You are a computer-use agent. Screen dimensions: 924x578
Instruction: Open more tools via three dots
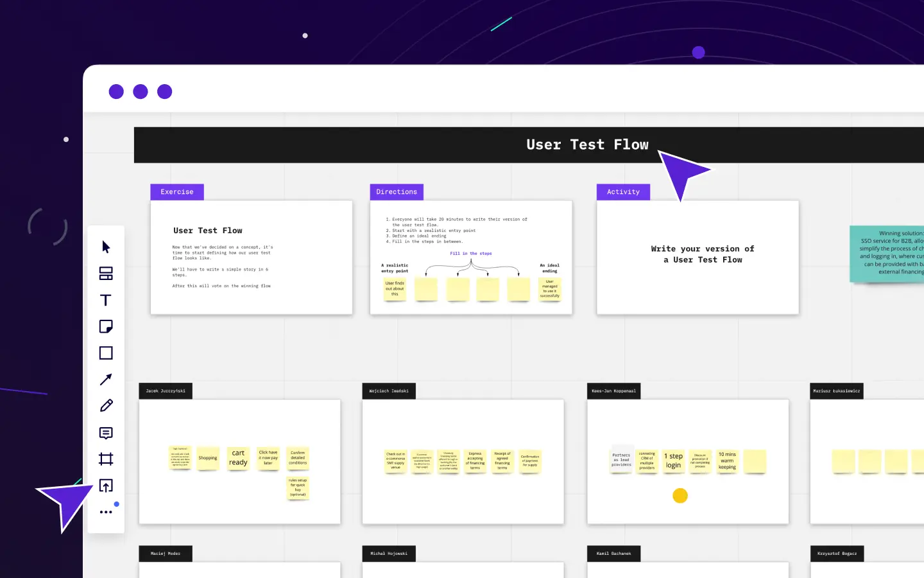(106, 512)
